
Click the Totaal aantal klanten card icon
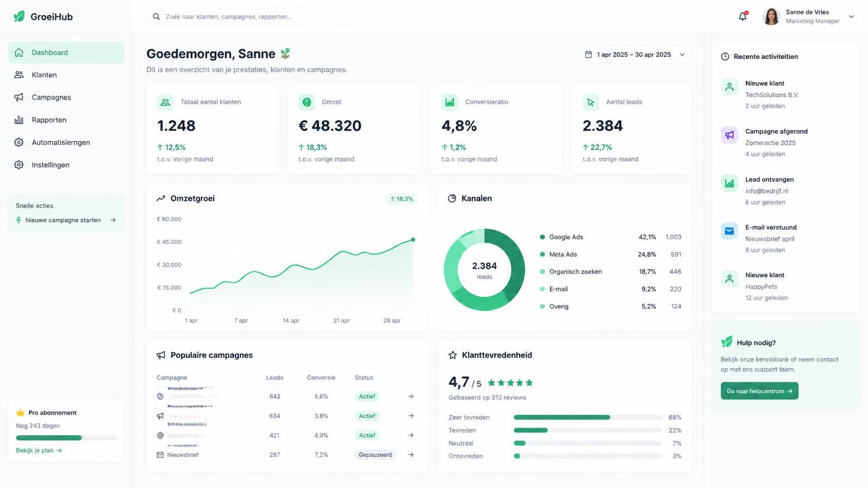click(x=165, y=102)
